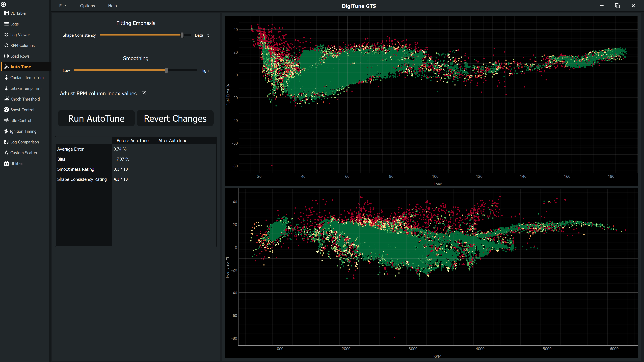Image resolution: width=644 pixels, height=362 pixels.
Task: Click the Fitting Emphasis slider handle
Action: (x=182, y=35)
